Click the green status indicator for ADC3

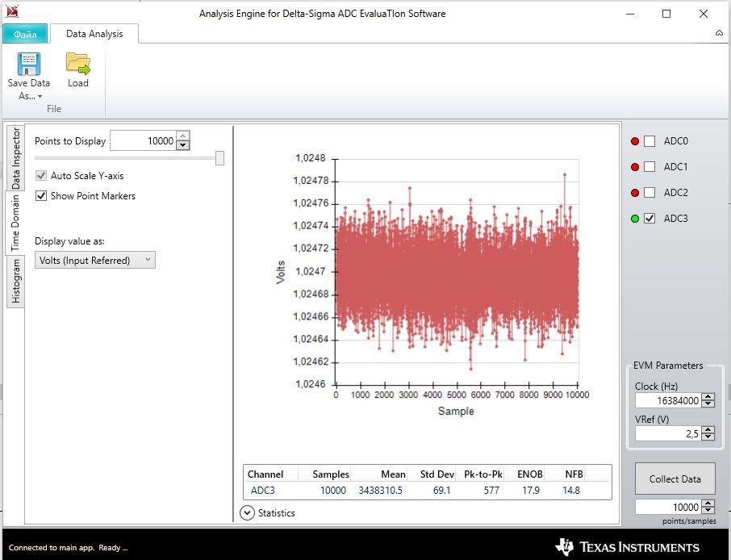634,218
